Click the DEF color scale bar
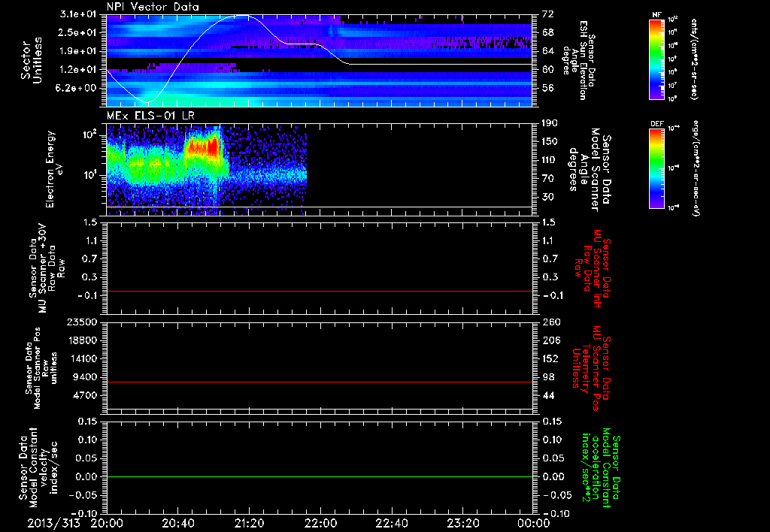Image resolution: width=770 pixels, height=532 pixels. click(657, 168)
